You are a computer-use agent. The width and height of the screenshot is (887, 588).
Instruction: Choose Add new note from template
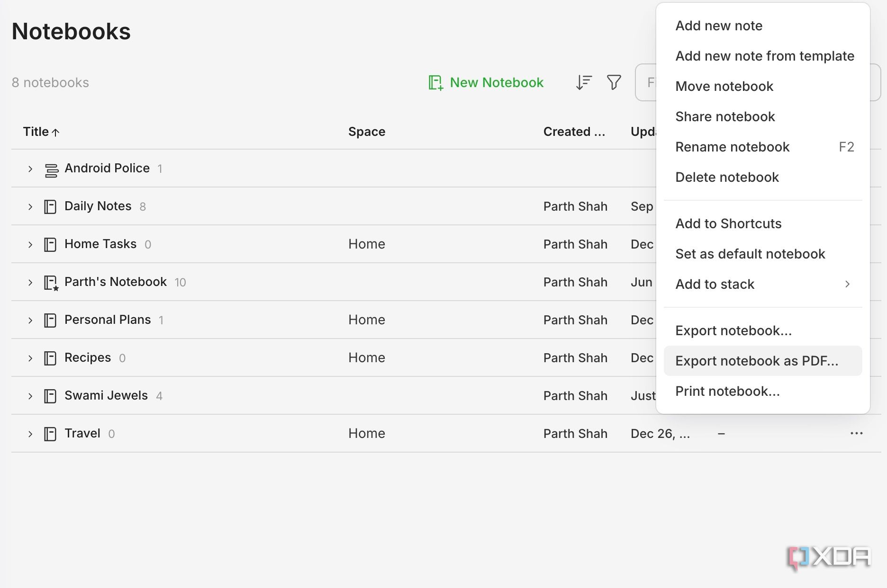point(763,56)
